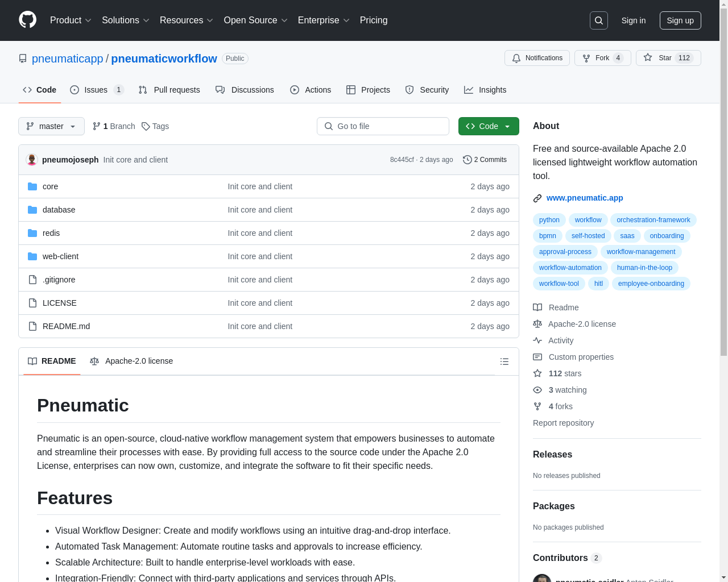Click the python topic tag

tap(549, 220)
